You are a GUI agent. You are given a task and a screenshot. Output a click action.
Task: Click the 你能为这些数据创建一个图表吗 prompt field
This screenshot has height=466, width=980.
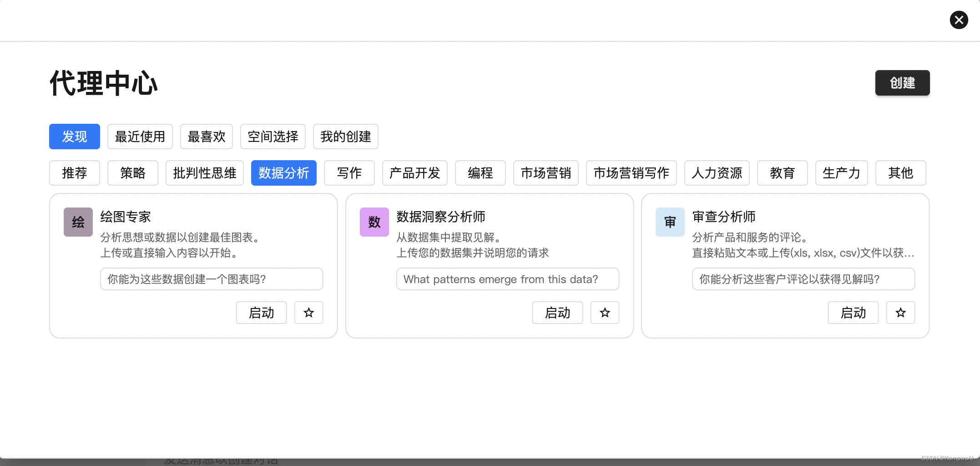pos(212,279)
